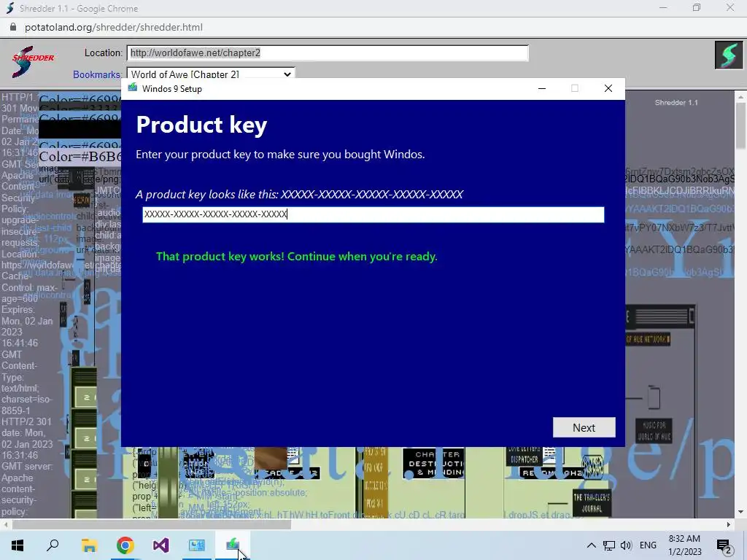The image size is (747, 560).
Task: Open the clock showing 8:32 AM
Action: click(x=684, y=545)
